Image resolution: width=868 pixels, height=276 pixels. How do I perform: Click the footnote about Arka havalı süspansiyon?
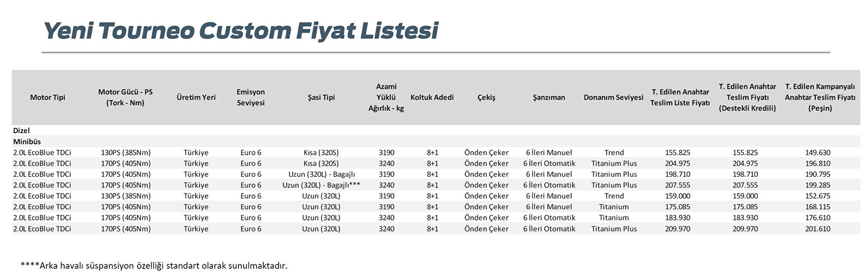[154, 265]
